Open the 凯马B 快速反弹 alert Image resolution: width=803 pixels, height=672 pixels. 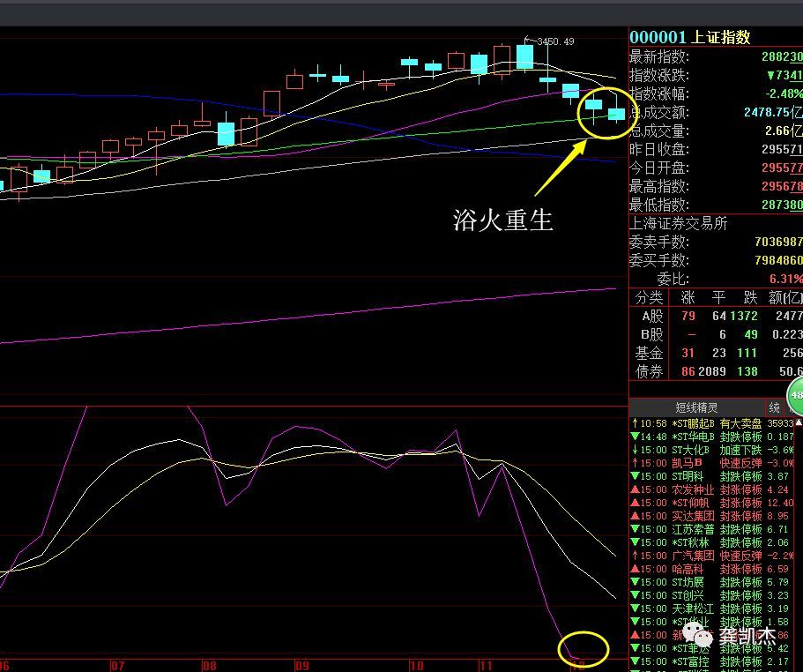712,463
